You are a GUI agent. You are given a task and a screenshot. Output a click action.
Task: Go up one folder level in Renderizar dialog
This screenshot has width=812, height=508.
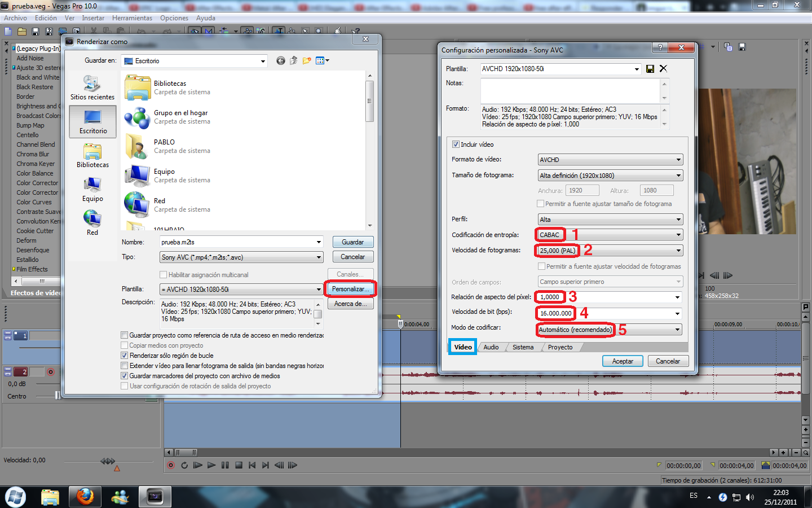[x=294, y=61]
